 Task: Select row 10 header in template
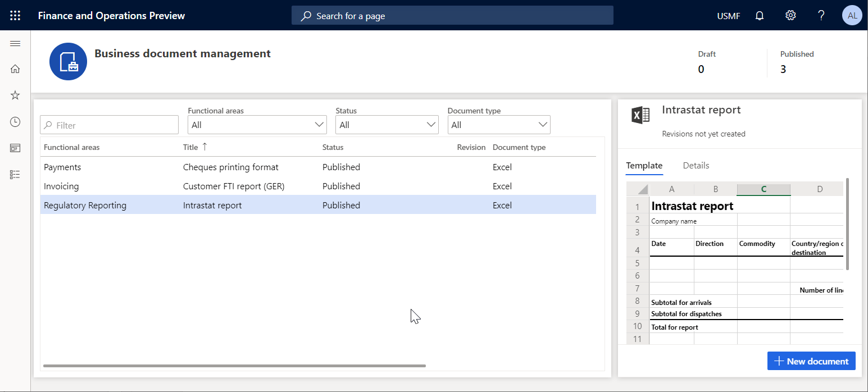pos(638,326)
